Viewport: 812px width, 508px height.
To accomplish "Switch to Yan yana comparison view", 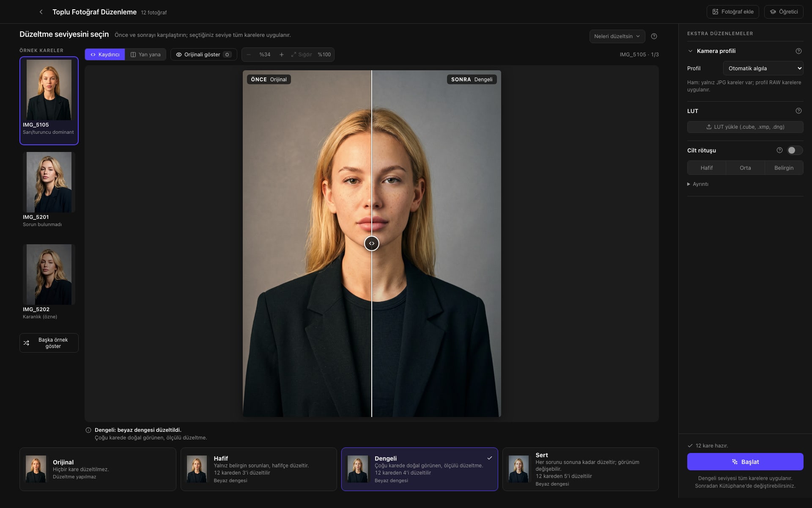I will [x=145, y=55].
